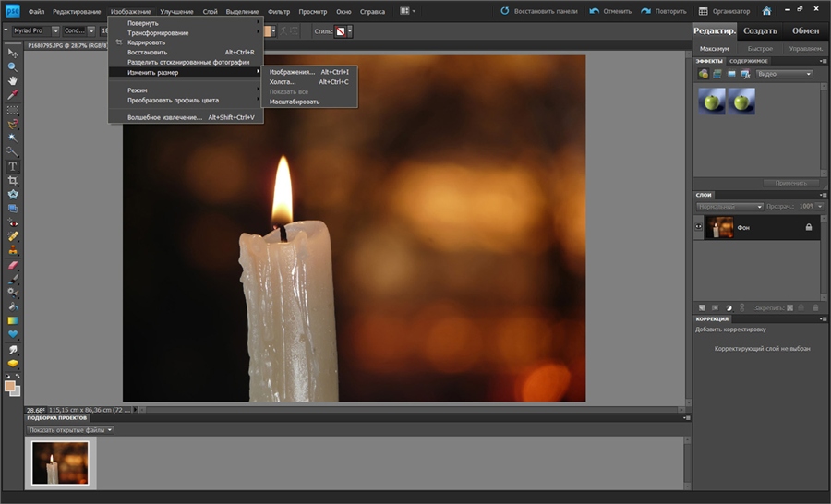Viewport: 831px width, 504px height.
Task: Select the Blur smudge tool
Action: click(13, 350)
